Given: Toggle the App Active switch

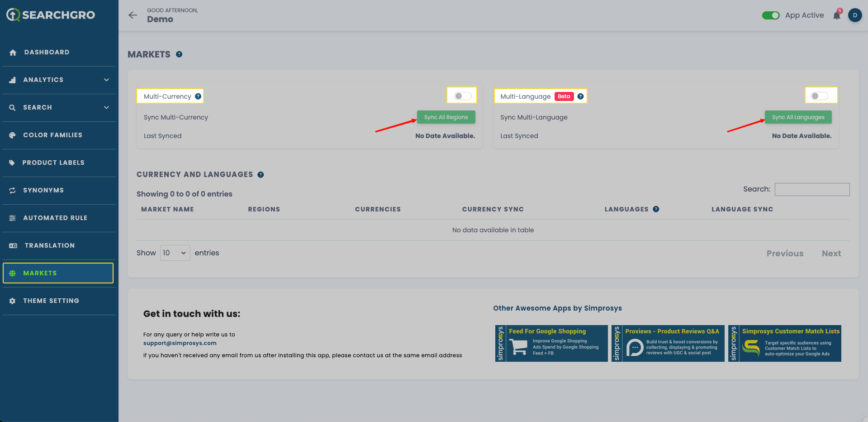Looking at the screenshot, I should (771, 15).
